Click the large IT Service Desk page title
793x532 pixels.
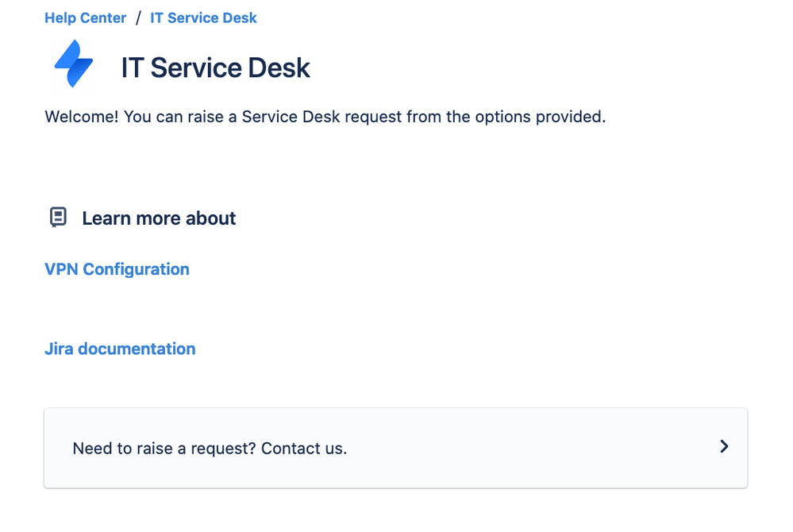click(x=215, y=67)
